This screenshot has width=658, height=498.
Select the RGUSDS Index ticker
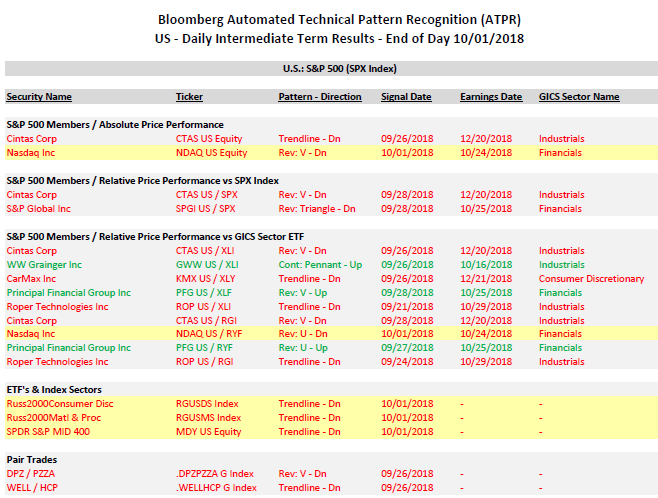point(207,404)
